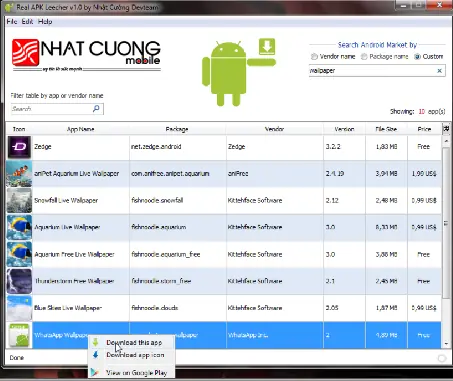Click the Zedge app icon

point(19,147)
